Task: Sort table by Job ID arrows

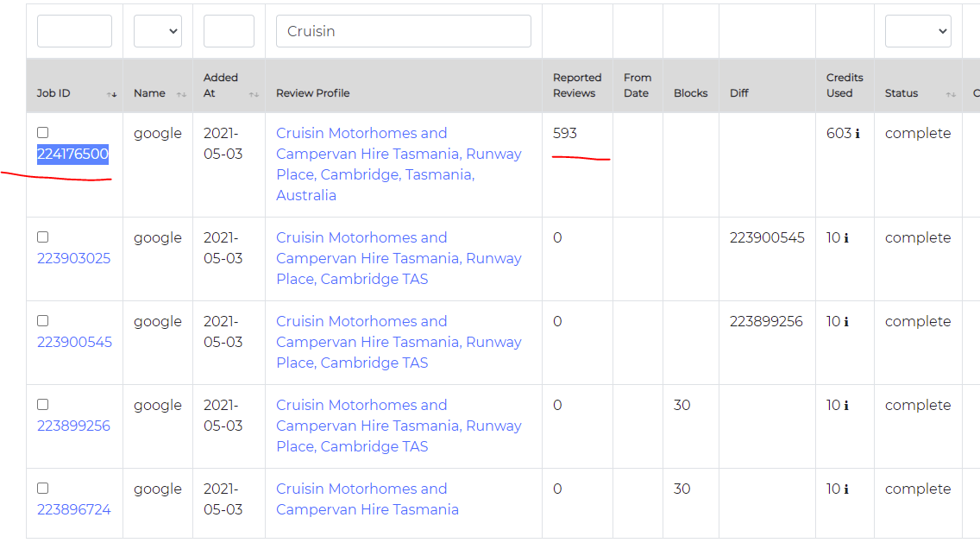Action: [x=112, y=94]
